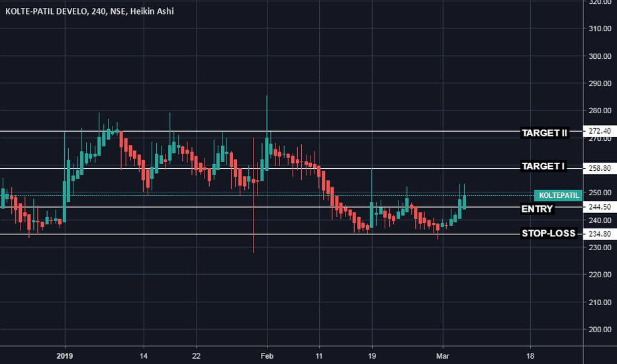
Task: Click the 272.40 price tag
Action: point(600,131)
